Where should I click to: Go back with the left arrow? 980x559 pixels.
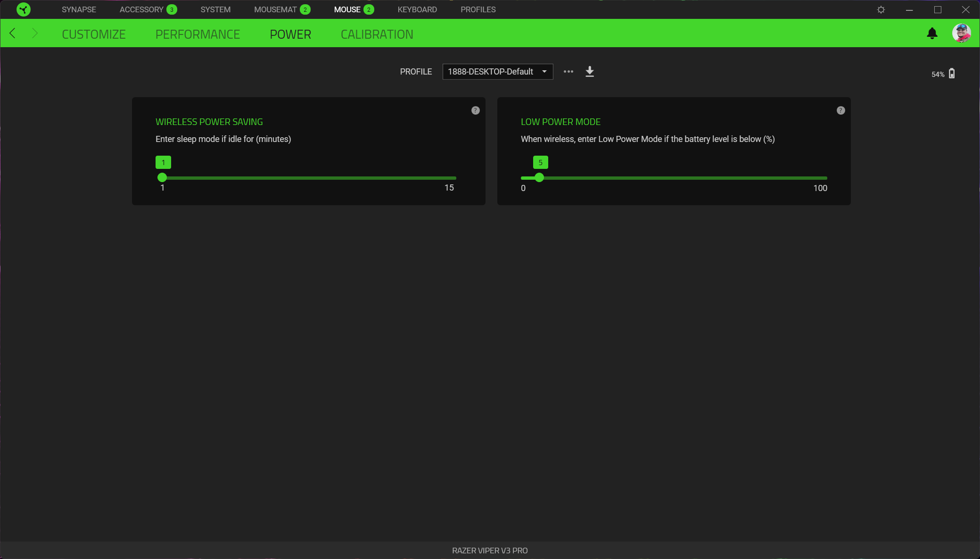[13, 33]
